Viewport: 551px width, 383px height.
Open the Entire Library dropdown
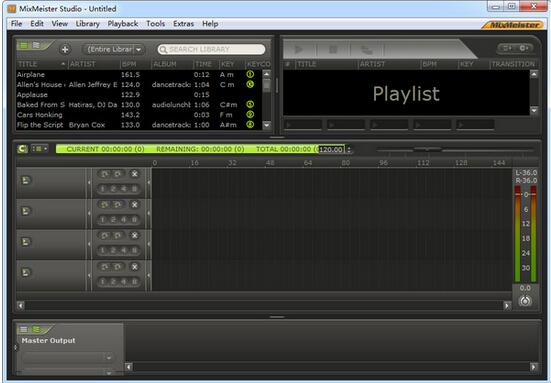point(113,50)
